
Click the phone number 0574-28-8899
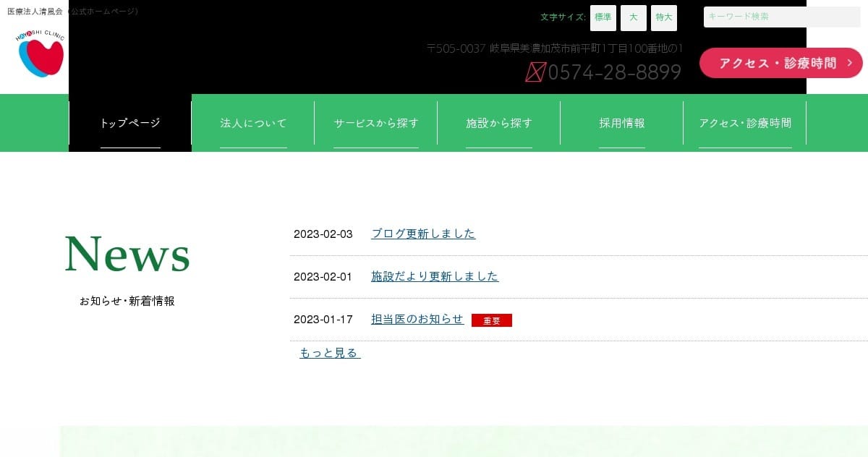[614, 72]
